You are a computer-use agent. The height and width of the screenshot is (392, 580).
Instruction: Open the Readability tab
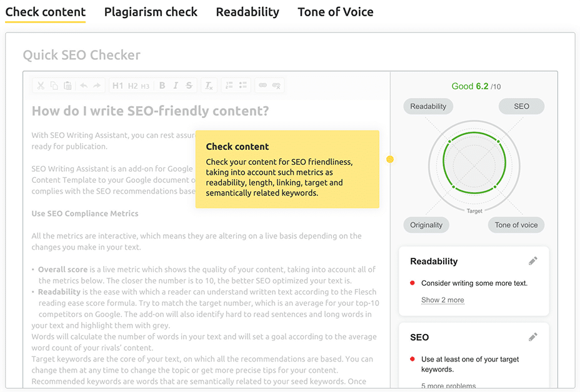point(247,12)
